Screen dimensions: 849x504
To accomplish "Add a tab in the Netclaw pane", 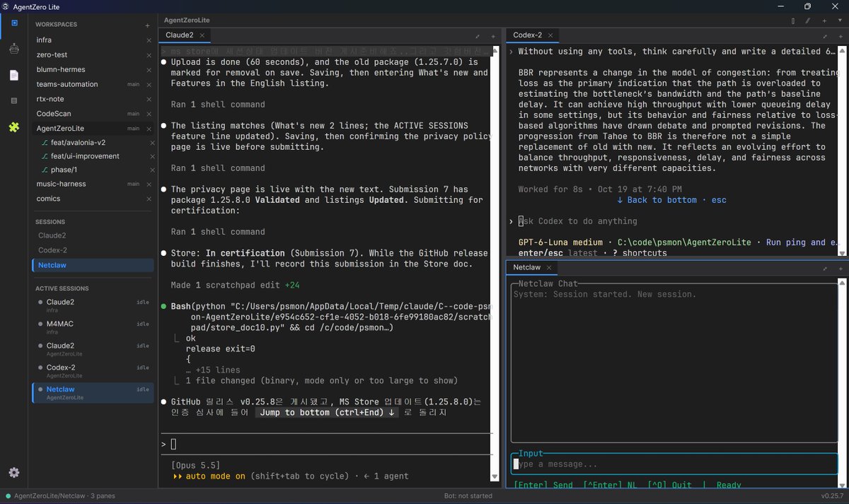I will 841,268.
